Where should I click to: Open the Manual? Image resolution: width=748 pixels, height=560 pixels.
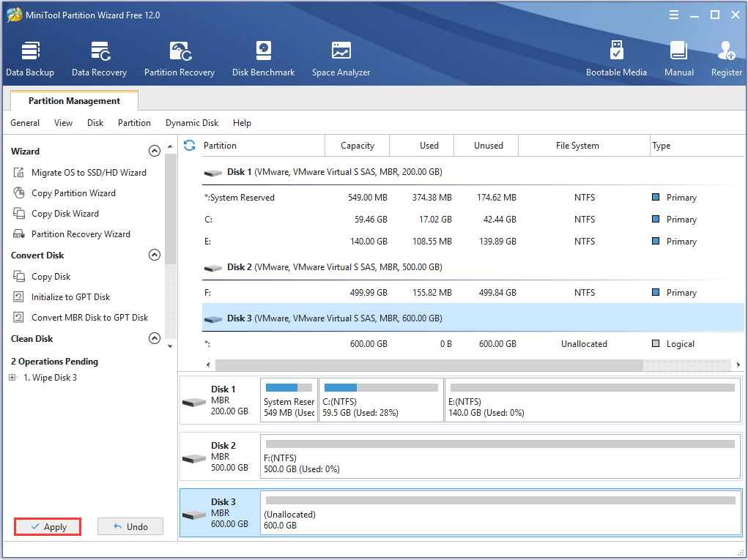coord(679,59)
